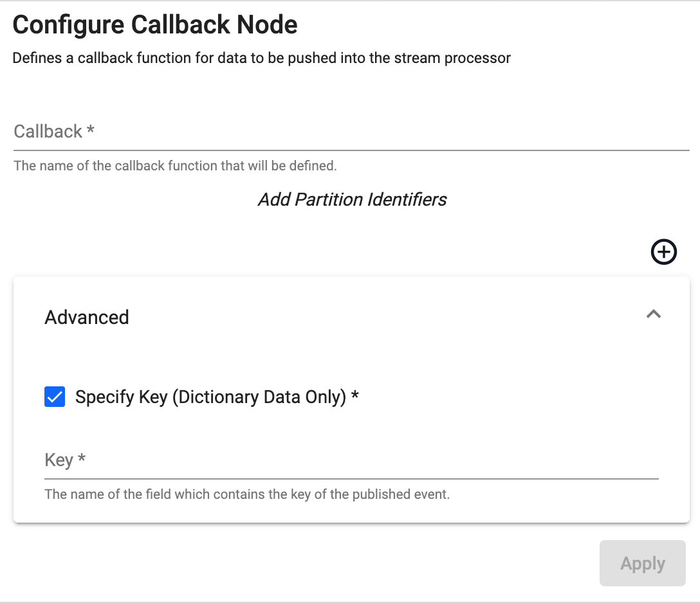
Task: Click the Configure Callback Node heading
Action: 155,25
